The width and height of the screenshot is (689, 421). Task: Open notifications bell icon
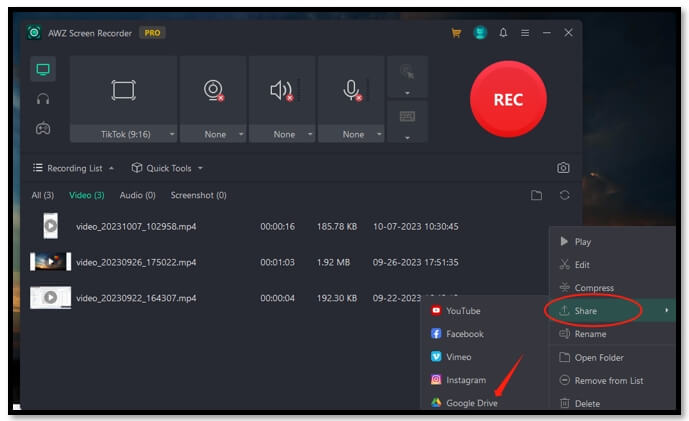503,33
